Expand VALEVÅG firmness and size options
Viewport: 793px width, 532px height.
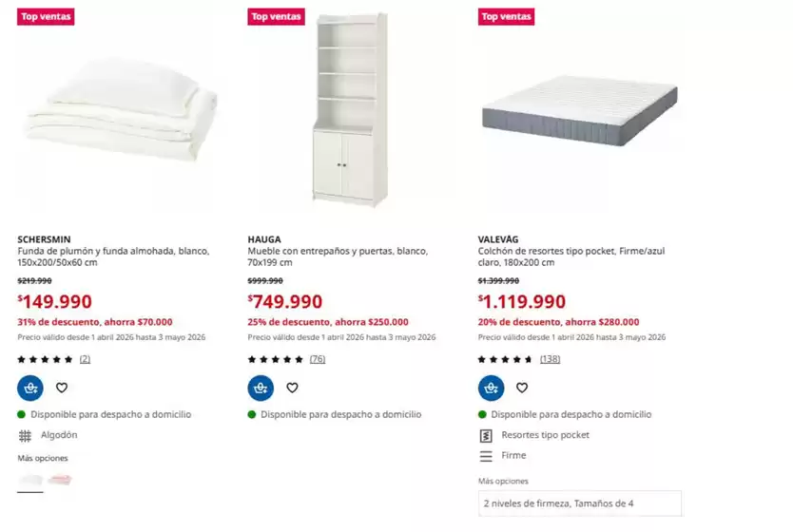[x=579, y=503]
